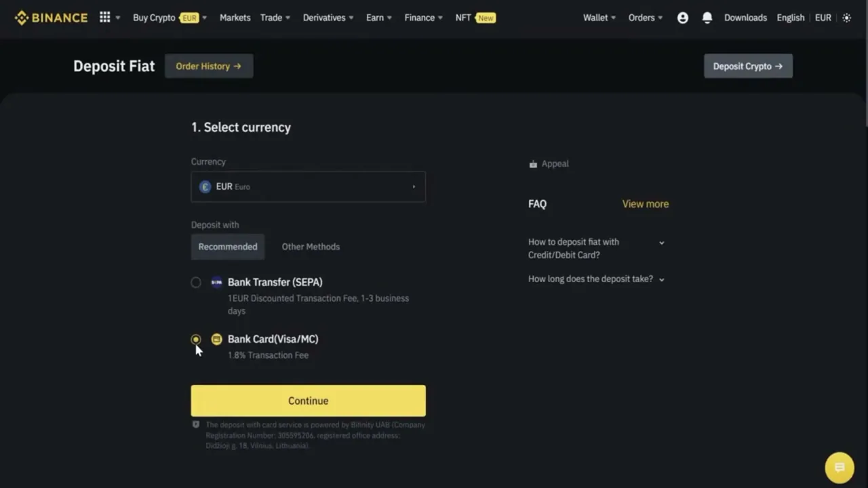The height and width of the screenshot is (488, 868).
Task: Click the '1. Select currency' heading
Action: point(241,127)
